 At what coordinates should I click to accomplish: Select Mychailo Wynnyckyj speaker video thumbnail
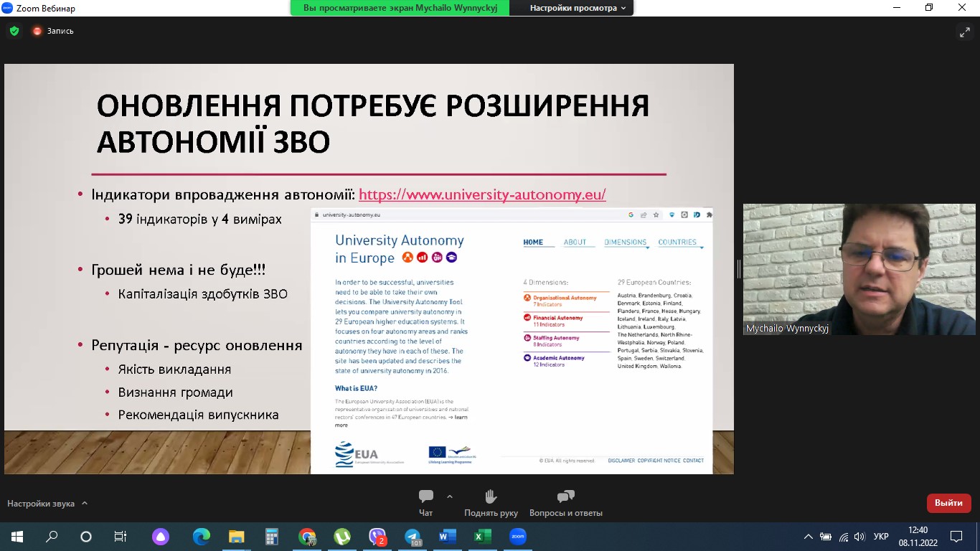click(x=859, y=269)
